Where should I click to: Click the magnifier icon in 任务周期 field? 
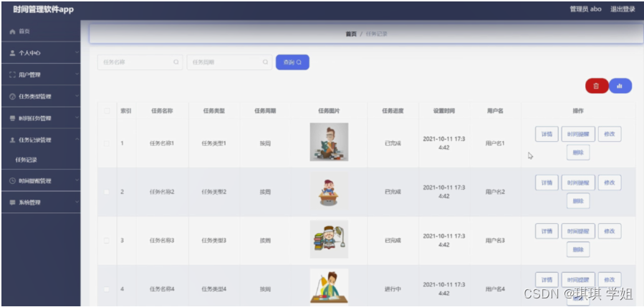[265, 62]
